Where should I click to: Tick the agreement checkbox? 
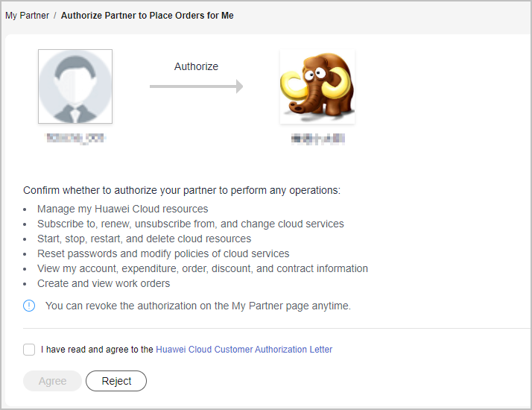[29, 349]
